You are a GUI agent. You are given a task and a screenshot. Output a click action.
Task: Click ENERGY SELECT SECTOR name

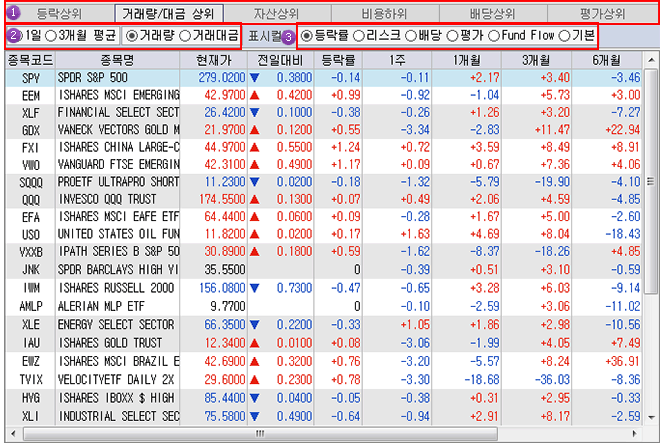(116, 325)
